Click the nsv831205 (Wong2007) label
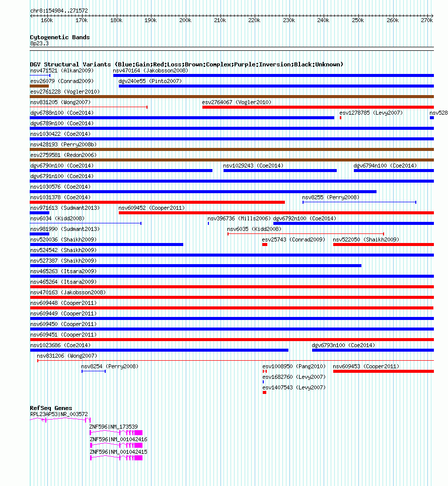The image size is (448, 486). coord(60,102)
